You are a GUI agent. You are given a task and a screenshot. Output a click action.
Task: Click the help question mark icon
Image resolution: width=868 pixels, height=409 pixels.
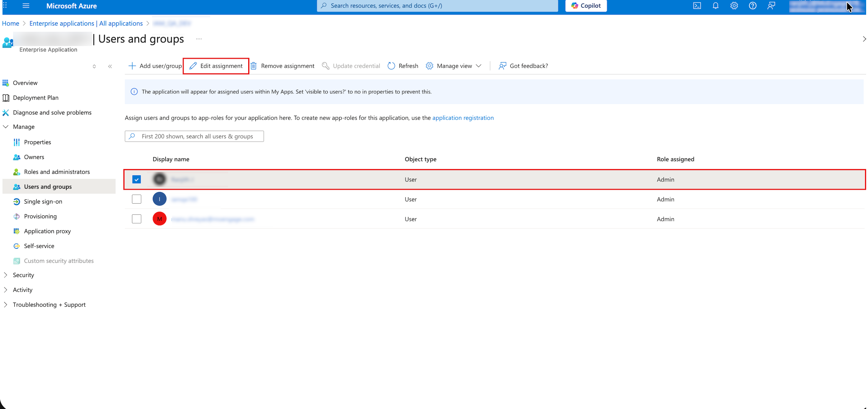pyautogui.click(x=752, y=6)
